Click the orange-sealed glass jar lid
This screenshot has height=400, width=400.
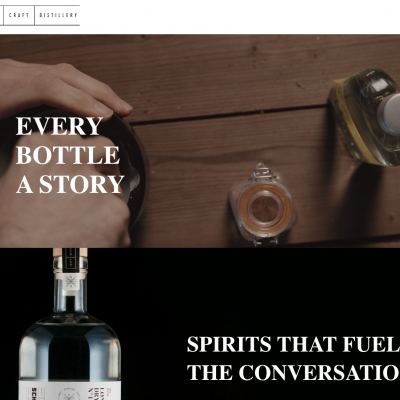[262, 207]
